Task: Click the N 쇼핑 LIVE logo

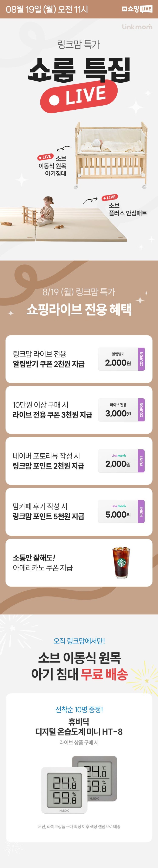Action: [137, 9]
